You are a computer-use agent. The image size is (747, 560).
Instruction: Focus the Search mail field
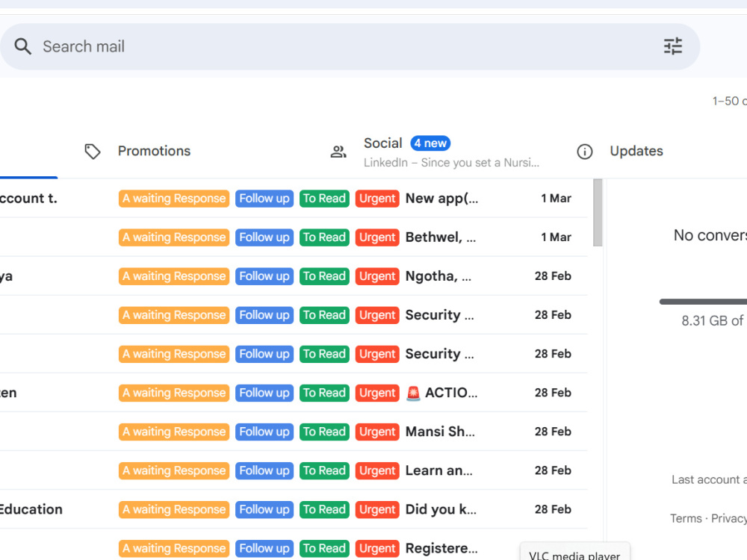[350, 46]
